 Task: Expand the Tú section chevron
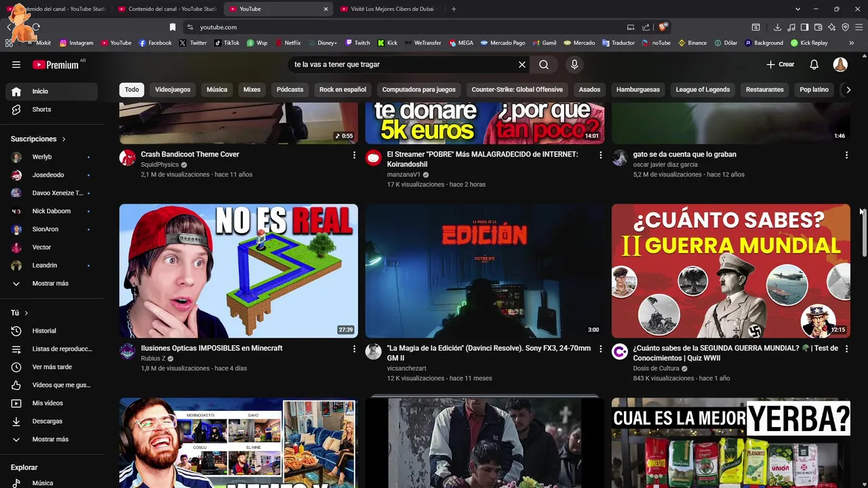coord(26,313)
